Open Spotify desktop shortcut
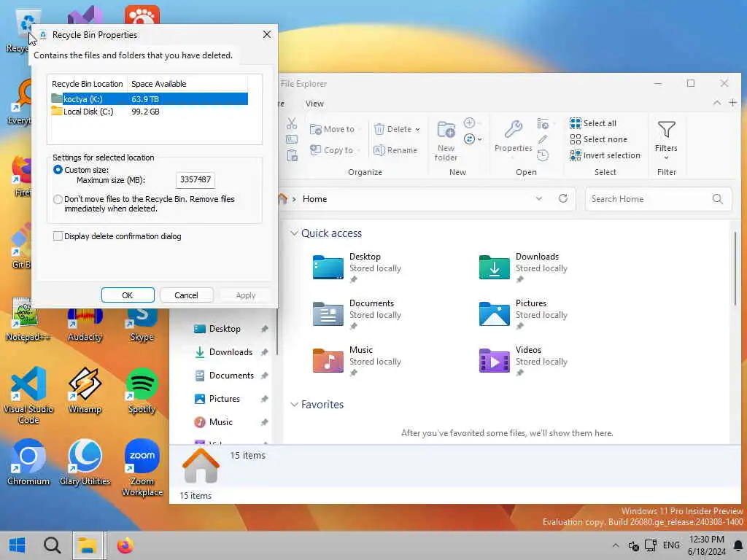 142,391
